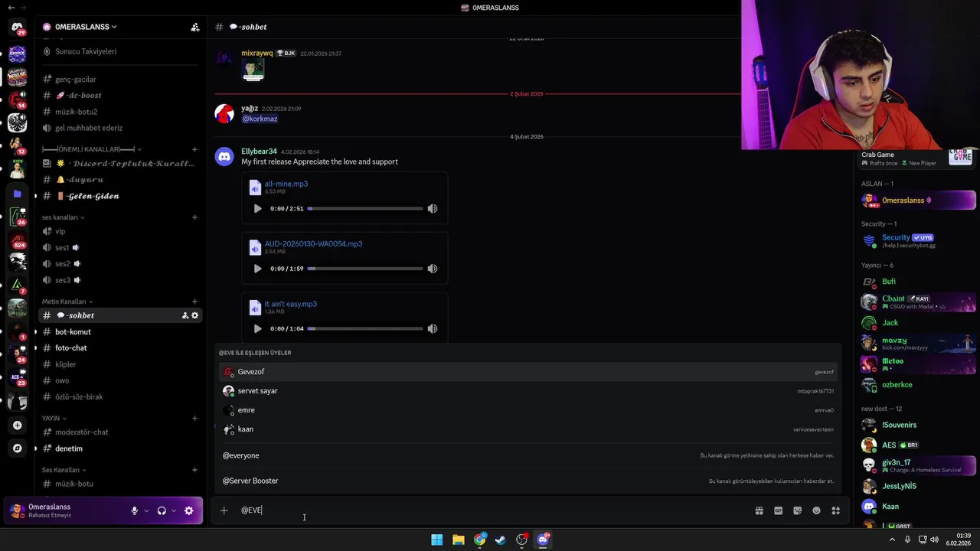Viewport: 980px width, 551px height.
Task: Open the emoji picker icon
Action: (x=816, y=510)
